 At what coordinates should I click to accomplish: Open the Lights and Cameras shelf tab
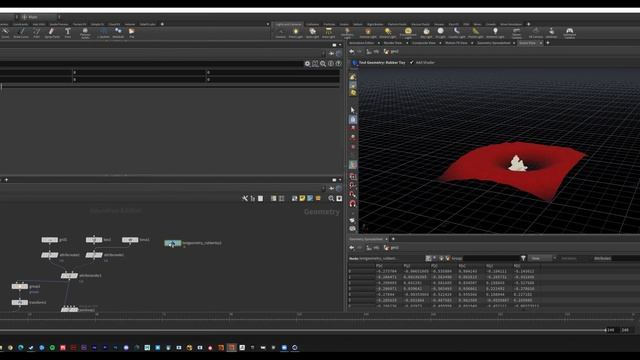click(x=288, y=24)
